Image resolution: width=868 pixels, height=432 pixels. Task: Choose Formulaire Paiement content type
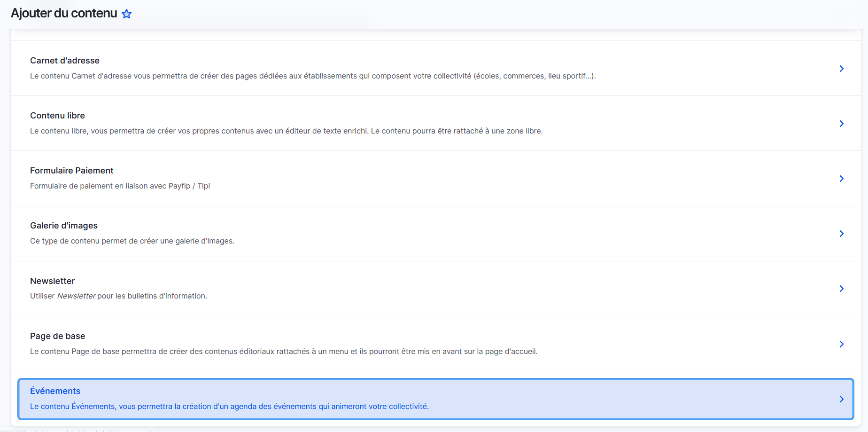(x=71, y=171)
